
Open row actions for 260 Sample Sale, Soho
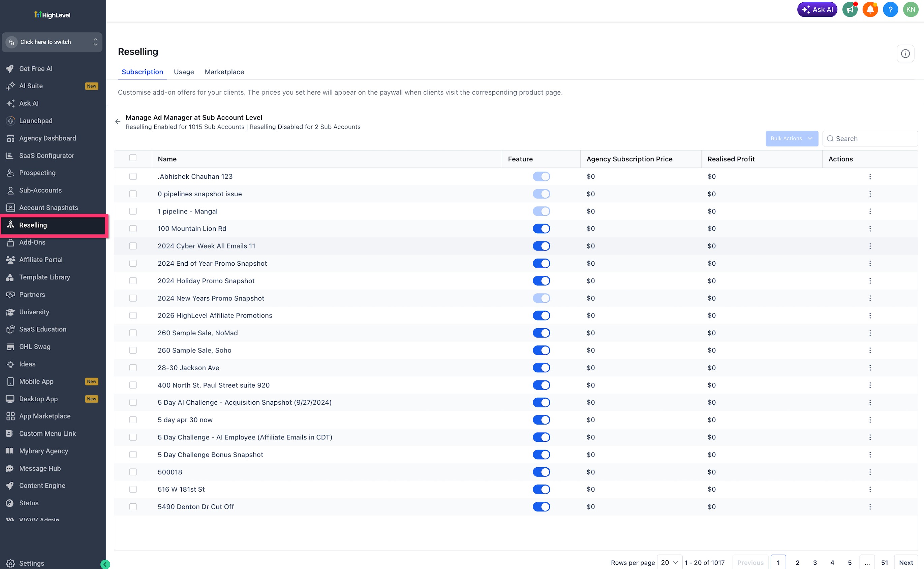point(870,350)
